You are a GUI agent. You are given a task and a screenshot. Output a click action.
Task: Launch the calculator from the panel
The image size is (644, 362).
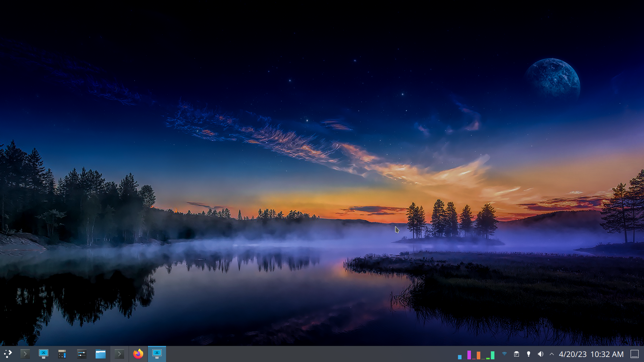click(62, 354)
